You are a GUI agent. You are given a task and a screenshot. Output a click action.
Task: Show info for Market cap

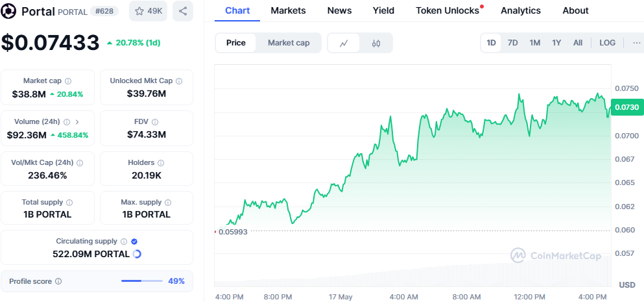click(x=69, y=81)
